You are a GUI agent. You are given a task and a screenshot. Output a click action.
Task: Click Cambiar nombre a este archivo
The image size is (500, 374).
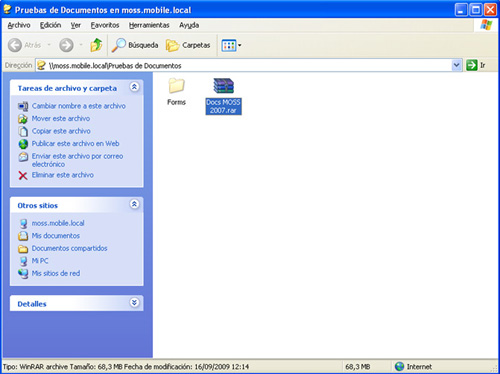click(x=79, y=106)
